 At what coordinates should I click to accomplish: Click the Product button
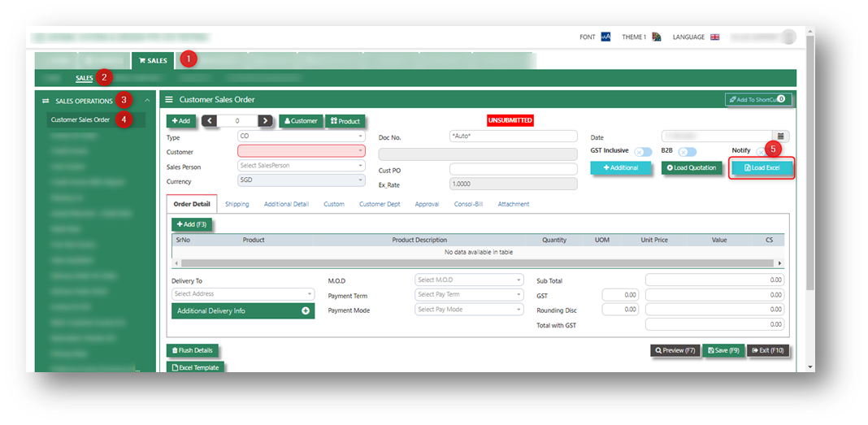tap(345, 120)
